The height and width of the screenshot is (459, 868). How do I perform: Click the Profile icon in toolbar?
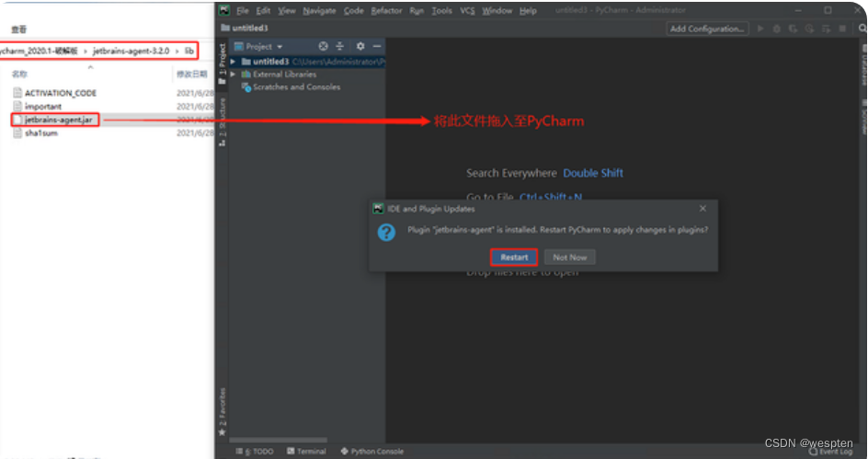point(809,29)
